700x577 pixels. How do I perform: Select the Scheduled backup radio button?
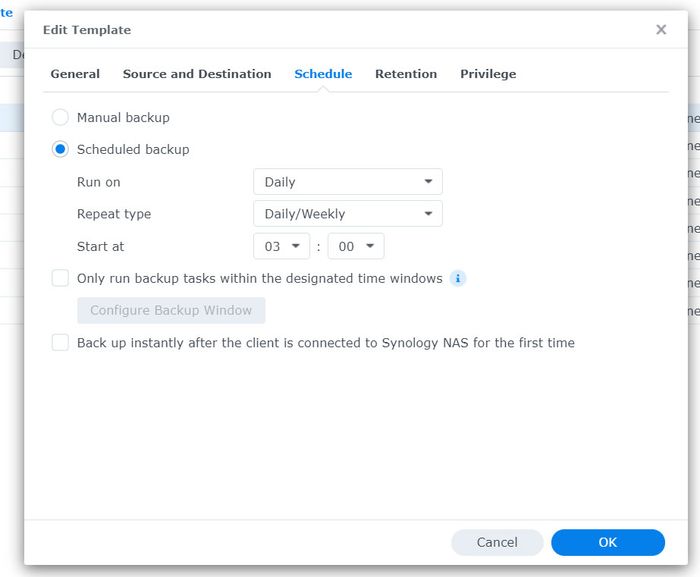(60, 149)
